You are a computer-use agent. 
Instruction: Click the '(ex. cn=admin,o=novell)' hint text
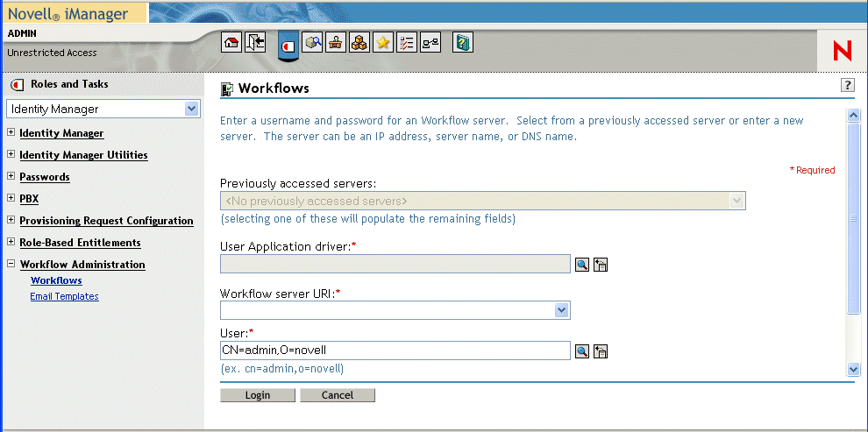[281, 368]
